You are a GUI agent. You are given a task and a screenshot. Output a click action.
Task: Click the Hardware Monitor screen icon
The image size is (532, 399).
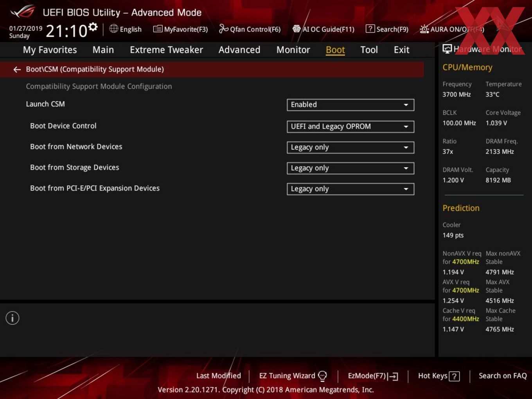click(x=447, y=49)
